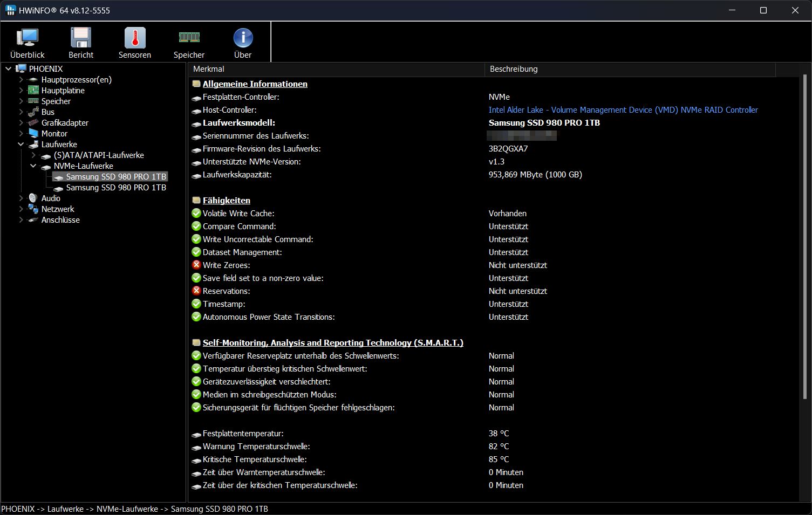This screenshot has height=515, width=812.
Task: Click the capacity value 953,869 MByte
Action: [535, 174]
